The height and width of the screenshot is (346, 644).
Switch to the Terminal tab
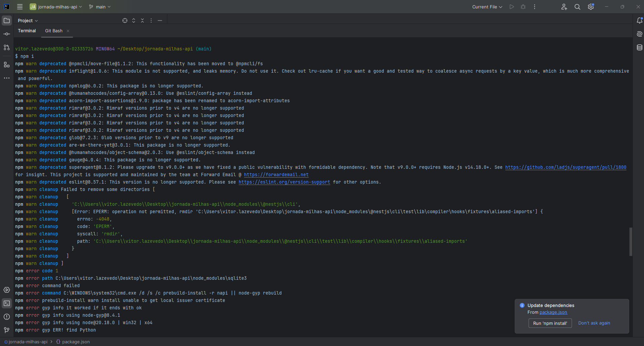(27, 31)
